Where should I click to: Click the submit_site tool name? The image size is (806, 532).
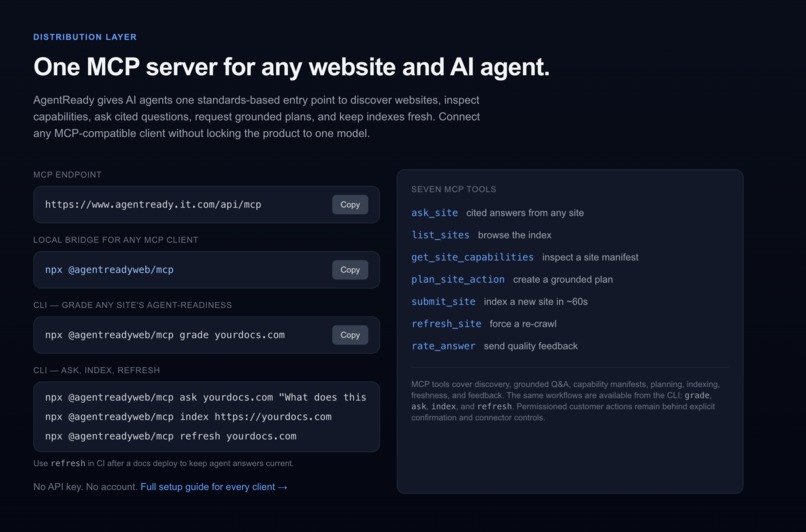pyautogui.click(x=443, y=302)
